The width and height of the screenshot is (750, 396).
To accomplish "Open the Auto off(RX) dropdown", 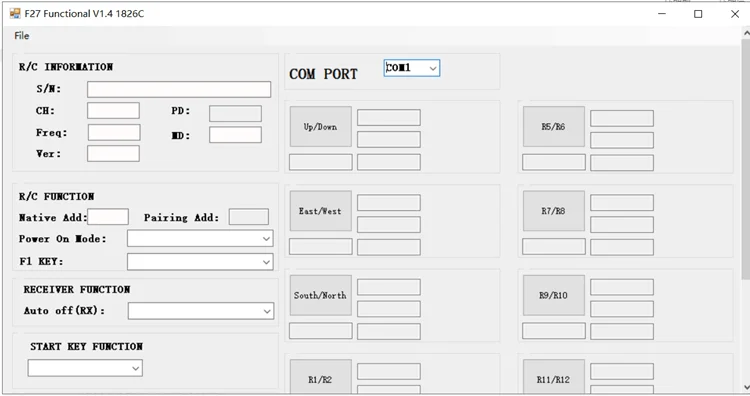I will (x=200, y=311).
